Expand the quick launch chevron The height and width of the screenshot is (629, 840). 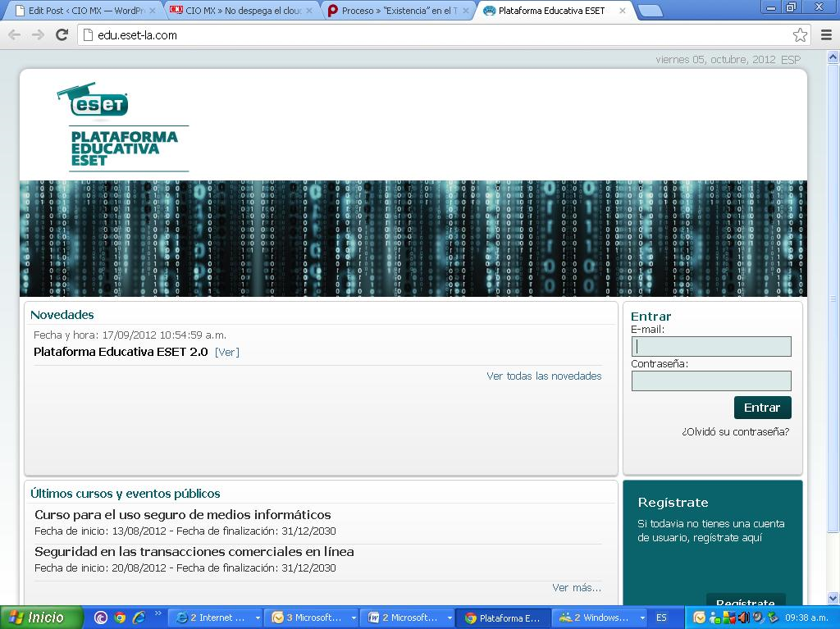(158, 614)
